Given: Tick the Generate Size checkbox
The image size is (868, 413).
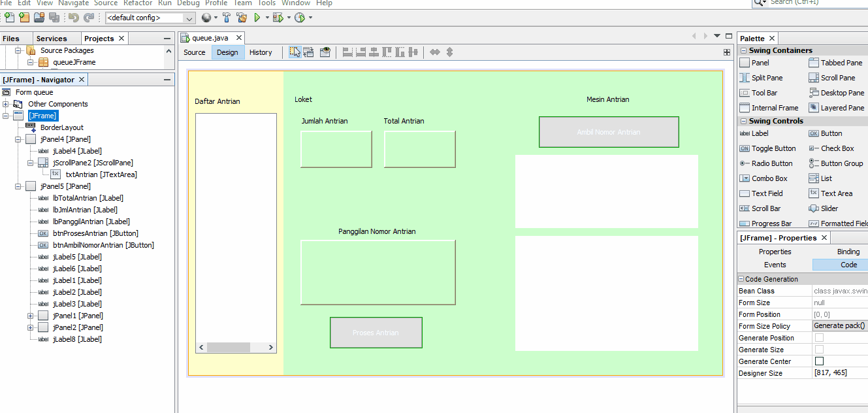Looking at the screenshot, I should pos(818,349).
